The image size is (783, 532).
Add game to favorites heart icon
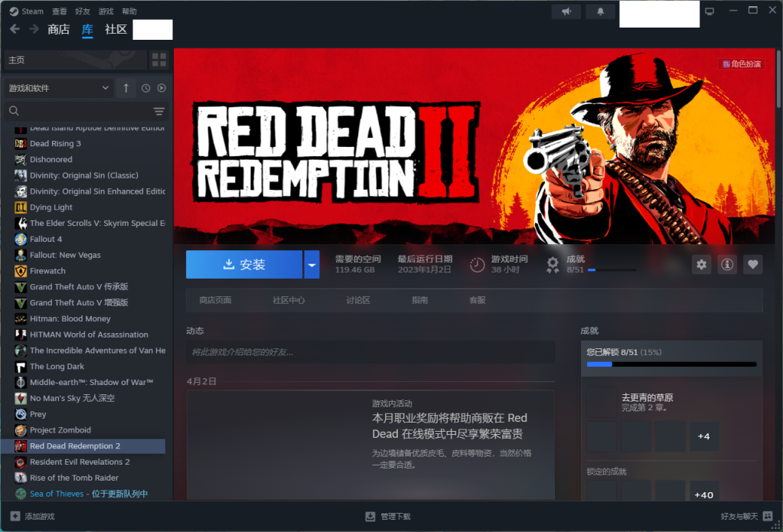[752, 264]
